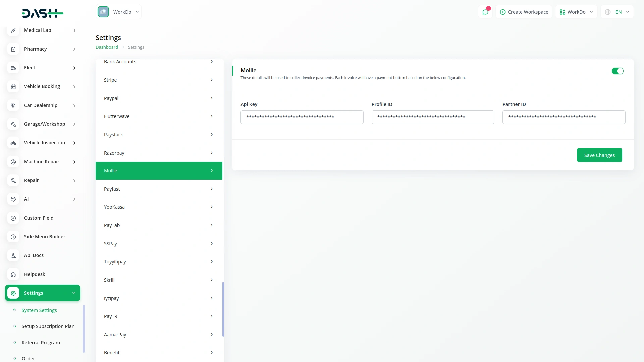
Task: Click the Save Changes button
Action: pos(599,155)
